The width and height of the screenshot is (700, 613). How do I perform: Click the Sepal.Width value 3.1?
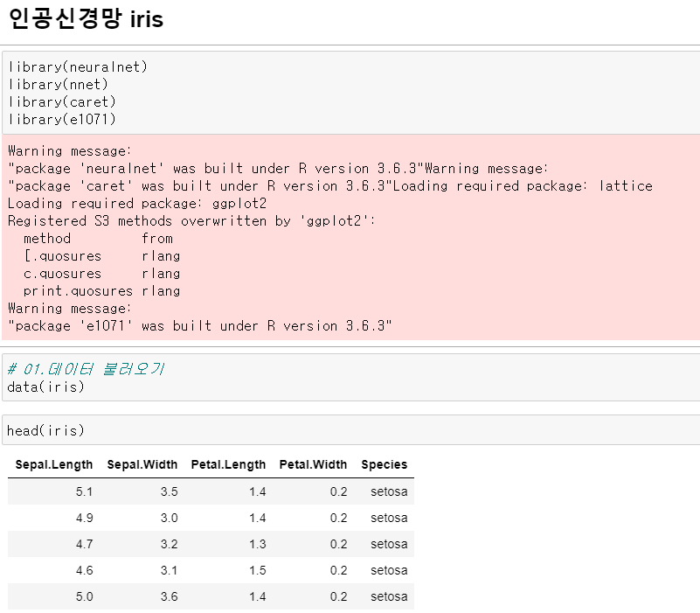pos(169,570)
